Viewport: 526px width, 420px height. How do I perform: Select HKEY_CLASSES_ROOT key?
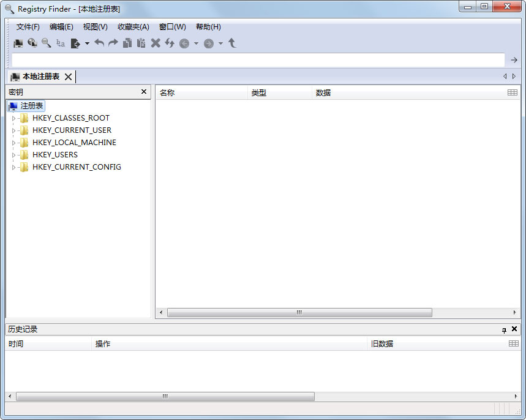[x=71, y=118]
